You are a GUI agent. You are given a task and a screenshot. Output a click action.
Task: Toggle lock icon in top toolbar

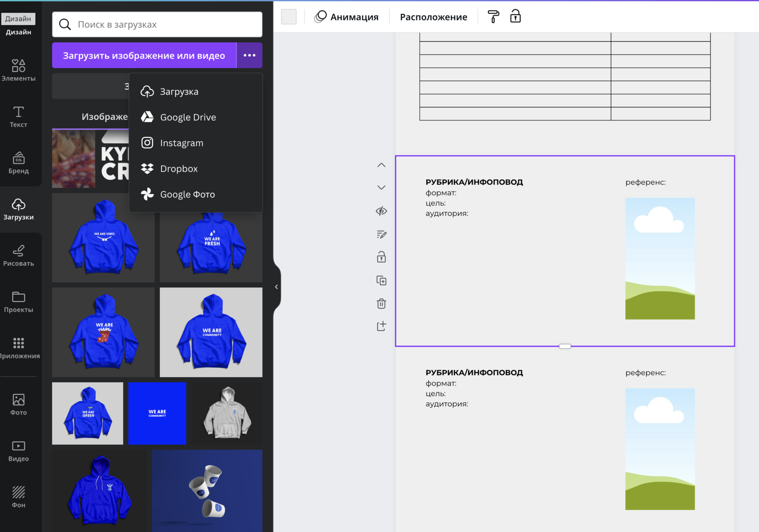(x=515, y=17)
